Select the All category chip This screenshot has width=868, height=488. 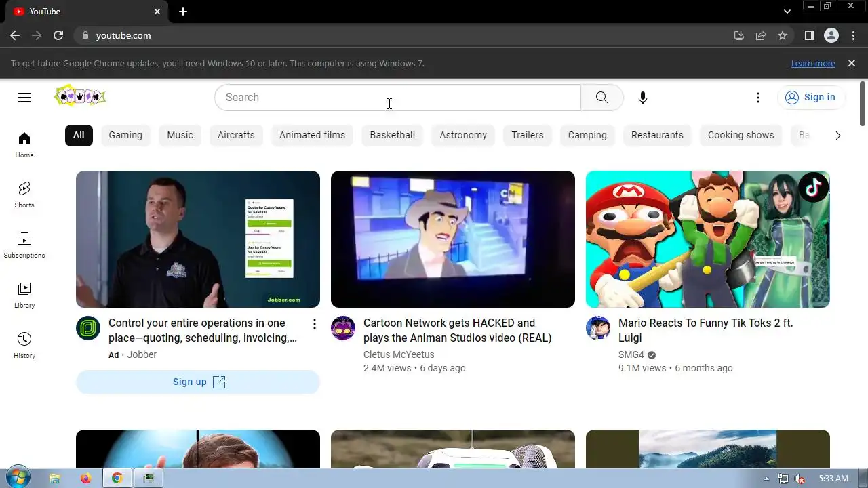point(79,135)
